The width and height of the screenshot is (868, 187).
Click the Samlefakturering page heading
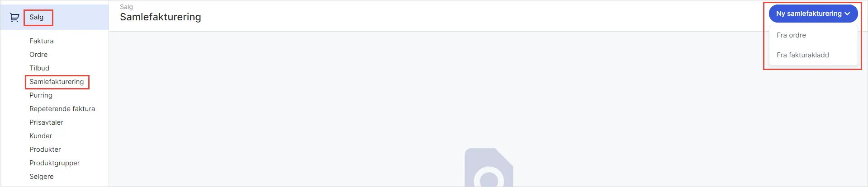161,17
